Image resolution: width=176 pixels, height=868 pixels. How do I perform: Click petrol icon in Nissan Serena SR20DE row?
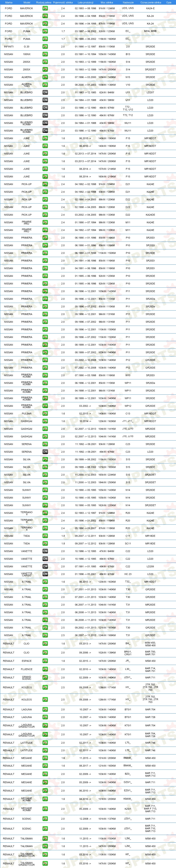pyautogui.click(x=45, y=444)
